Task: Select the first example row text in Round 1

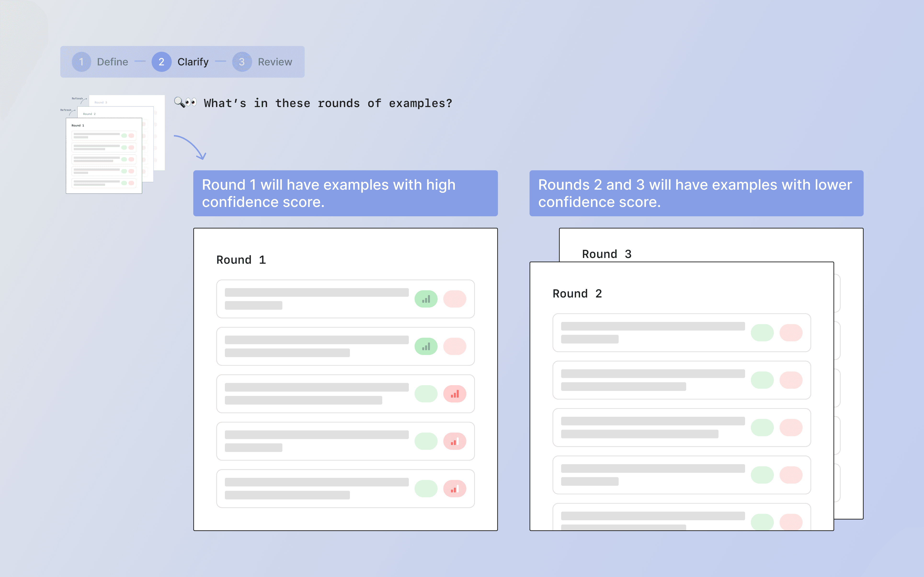Action: click(317, 299)
